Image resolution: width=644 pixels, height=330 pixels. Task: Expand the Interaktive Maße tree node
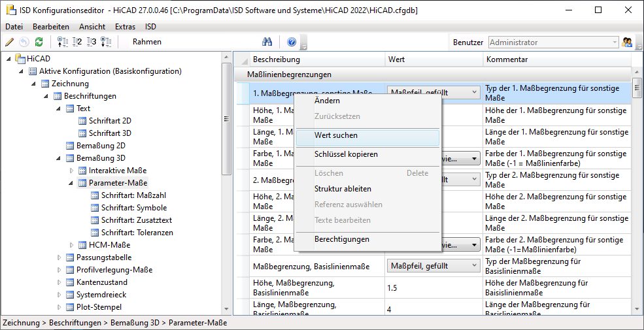(x=72, y=171)
